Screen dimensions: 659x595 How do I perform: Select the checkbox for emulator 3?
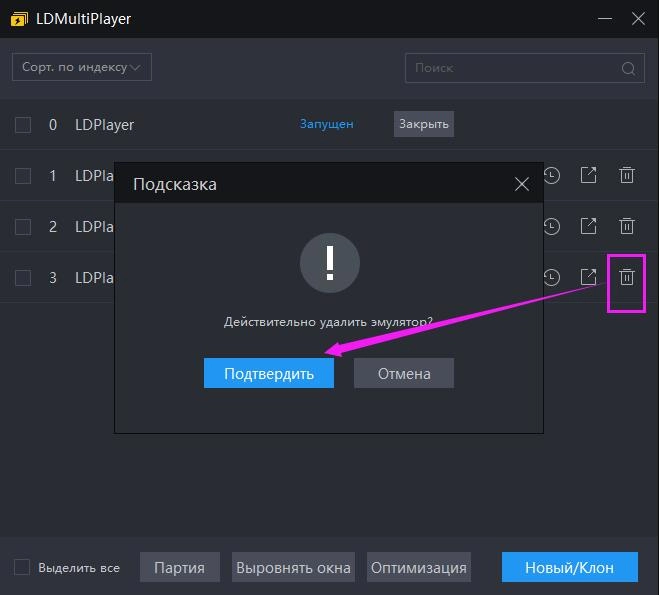[23, 278]
